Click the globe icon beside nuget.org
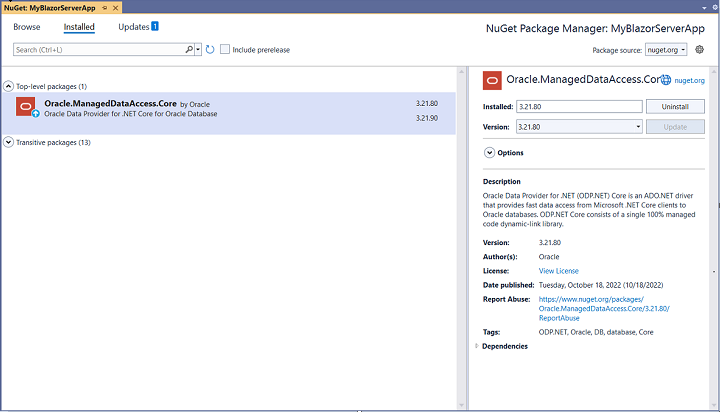This screenshot has width=720, height=412. click(x=666, y=80)
